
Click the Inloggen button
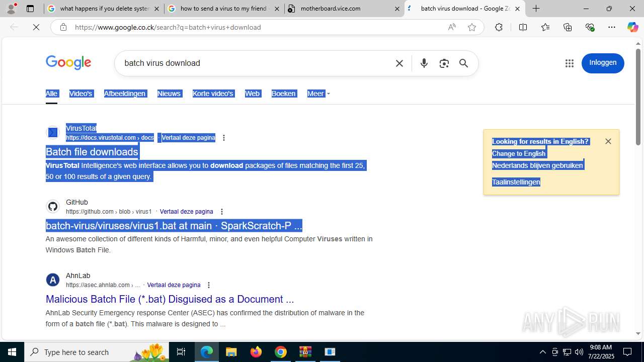[603, 63]
